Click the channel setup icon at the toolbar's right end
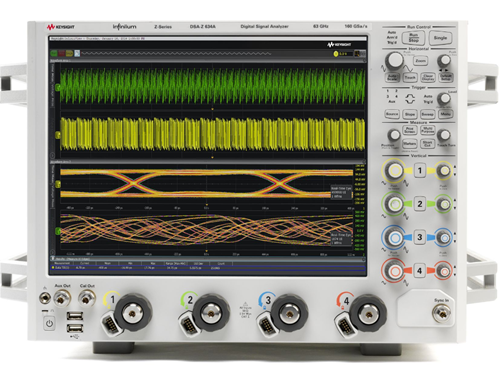Screen dimensions: 500x375 (x=359, y=53)
